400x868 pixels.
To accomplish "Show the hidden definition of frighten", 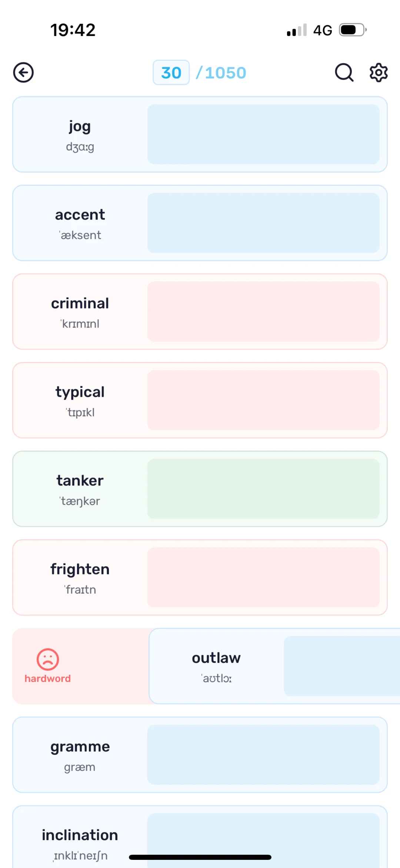I will [x=263, y=577].
